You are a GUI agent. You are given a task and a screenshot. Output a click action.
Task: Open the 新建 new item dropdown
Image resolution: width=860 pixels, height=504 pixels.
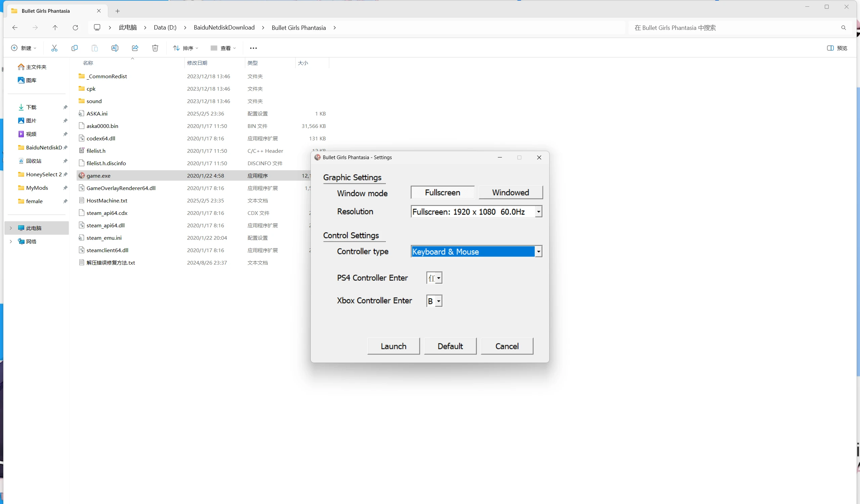[x=24, y=48]
